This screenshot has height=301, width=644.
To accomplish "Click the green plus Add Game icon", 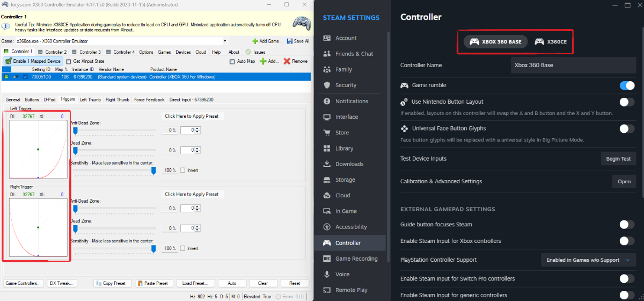I will [255, 41].
